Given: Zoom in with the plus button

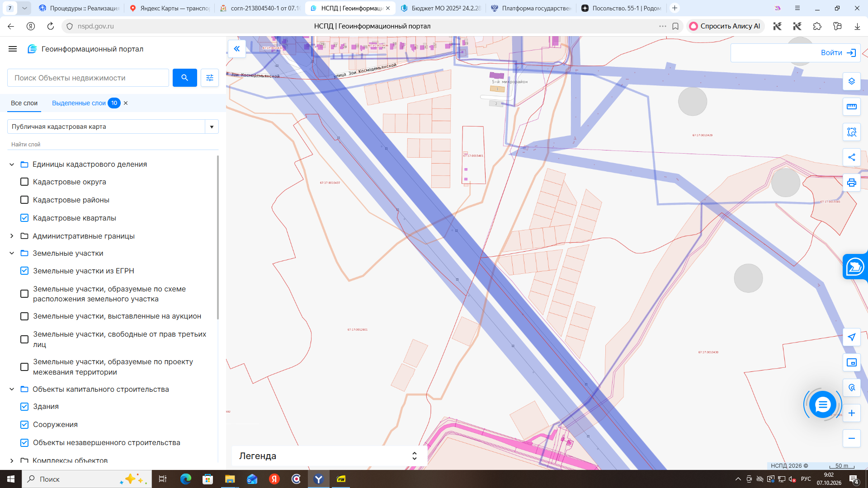Looking at the screenshot, I should tap(852, 413).
